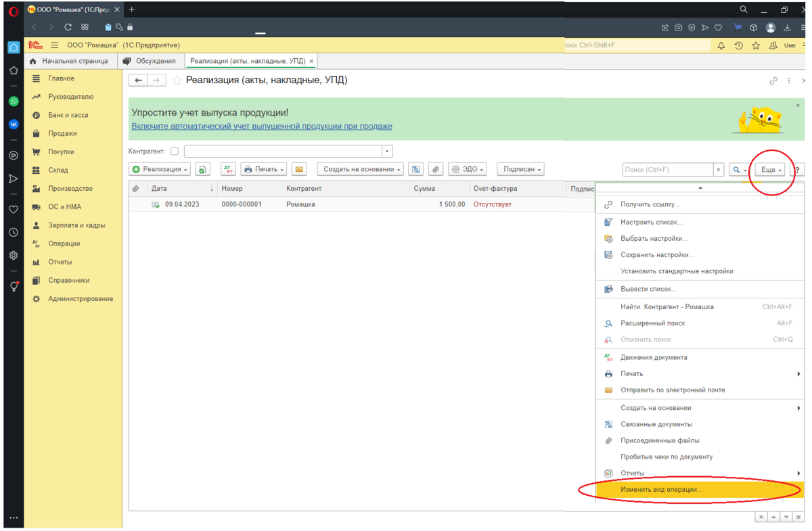Click the attached files paperclip toolbar icon
Viewport: 812px width, 531px height.
(436, 169)
